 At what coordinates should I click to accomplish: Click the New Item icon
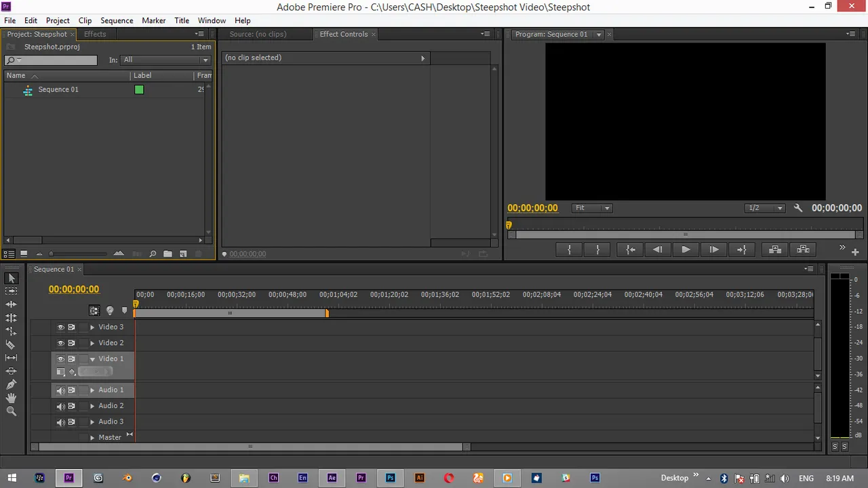click(183, 254)
